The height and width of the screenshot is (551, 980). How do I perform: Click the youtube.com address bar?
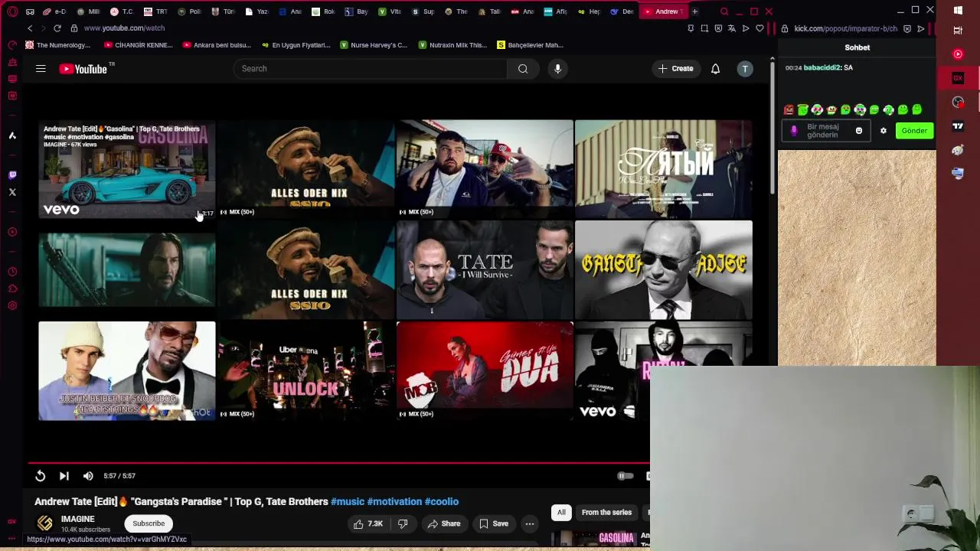(x=124, y=28)
